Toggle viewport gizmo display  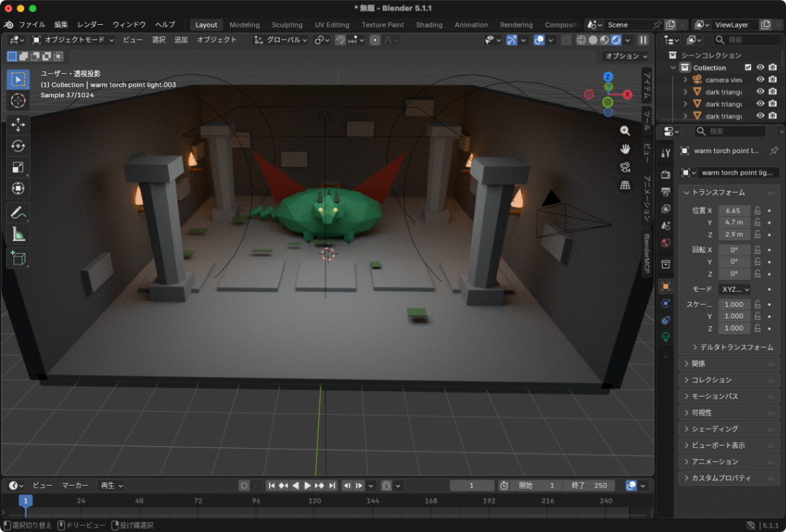(511, 40)
